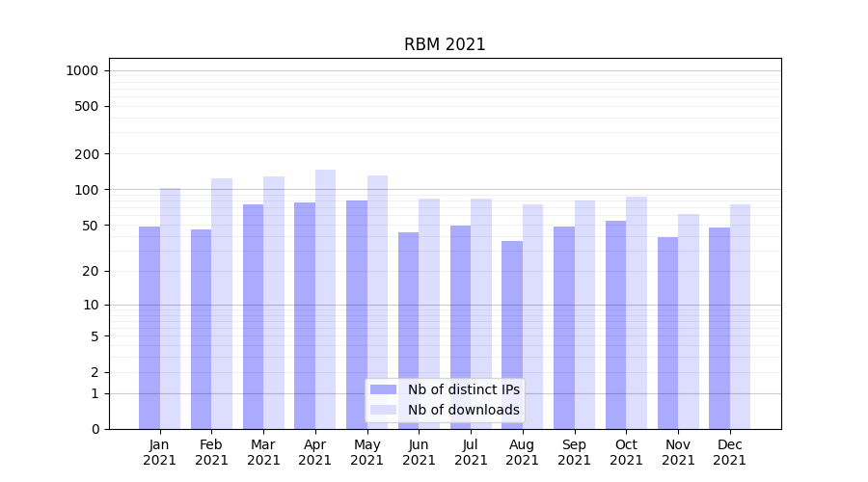Viewport: 868px width, 482px height.
Task: Click the chart title RBM 2021
Action: [x=445, y=44]
